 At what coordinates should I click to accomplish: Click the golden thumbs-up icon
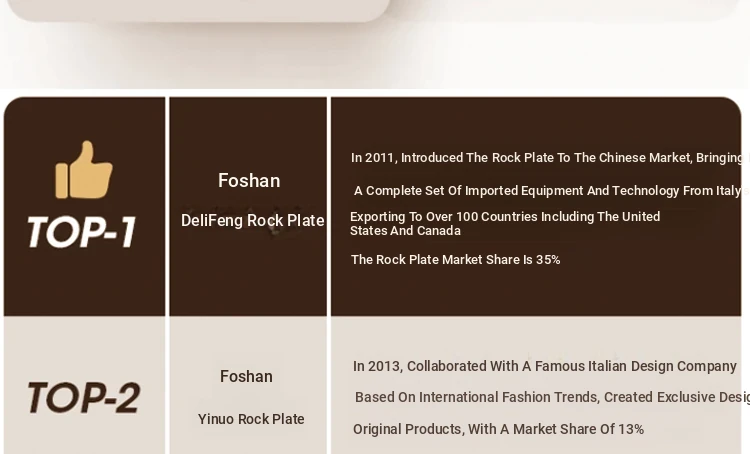tap(84, 169)
